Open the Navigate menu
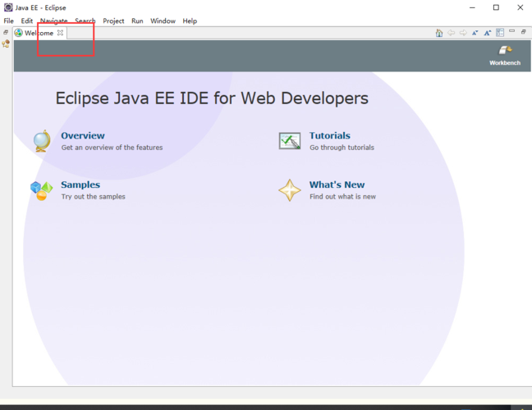 tap(53, 21)
